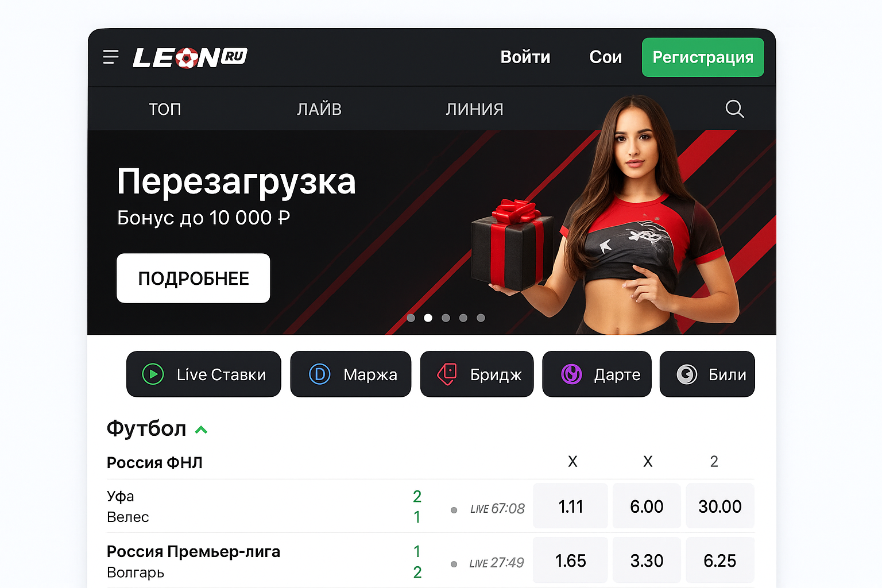Open the ТОП tab
Image resolution: width=882 pixels, height=588 pixels.
point(165,109)
